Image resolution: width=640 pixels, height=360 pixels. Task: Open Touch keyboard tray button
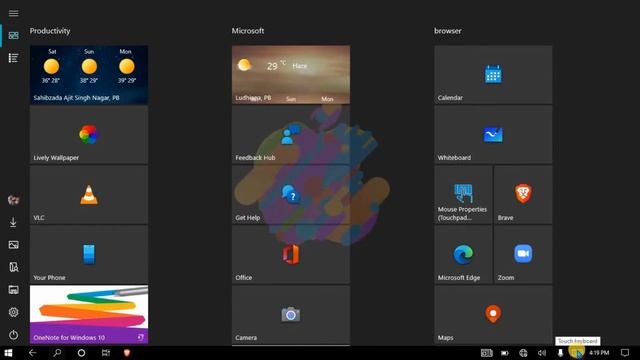[x=576, y=353]
